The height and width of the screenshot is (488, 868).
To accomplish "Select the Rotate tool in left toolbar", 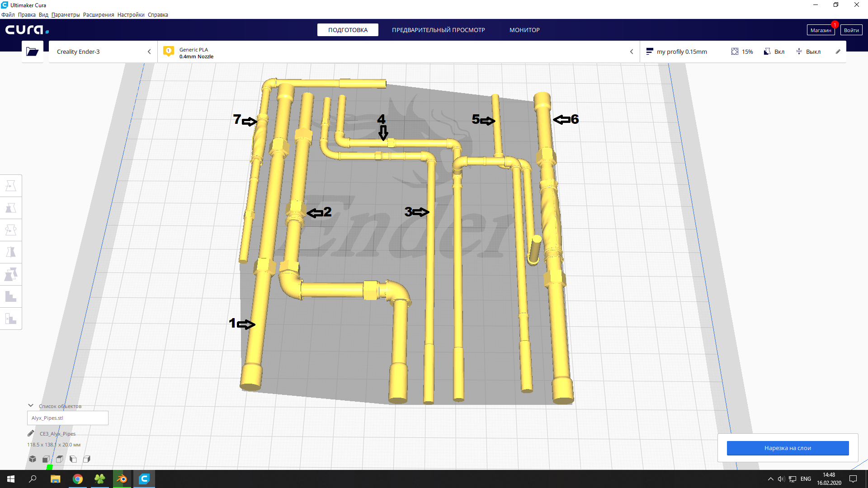I will pyautogui.click(x=11, y=230).
